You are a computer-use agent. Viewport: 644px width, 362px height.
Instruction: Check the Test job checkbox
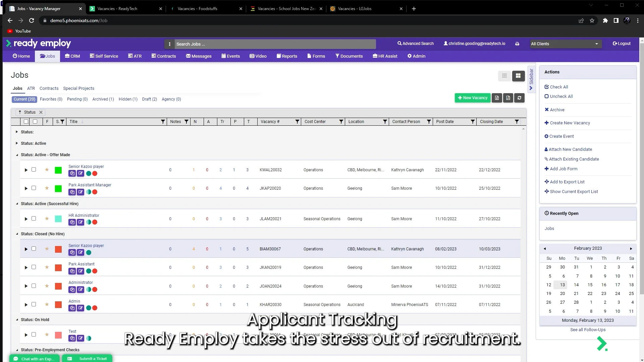point(34,335)
